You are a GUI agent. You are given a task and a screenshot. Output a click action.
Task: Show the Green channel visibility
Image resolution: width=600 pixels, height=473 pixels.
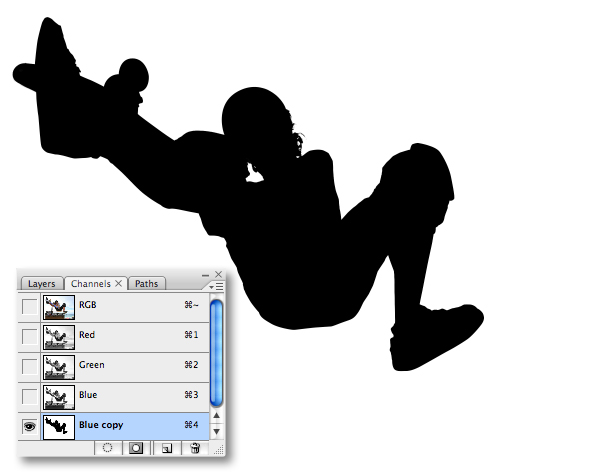pyautogui.click(x=29, y=367)
